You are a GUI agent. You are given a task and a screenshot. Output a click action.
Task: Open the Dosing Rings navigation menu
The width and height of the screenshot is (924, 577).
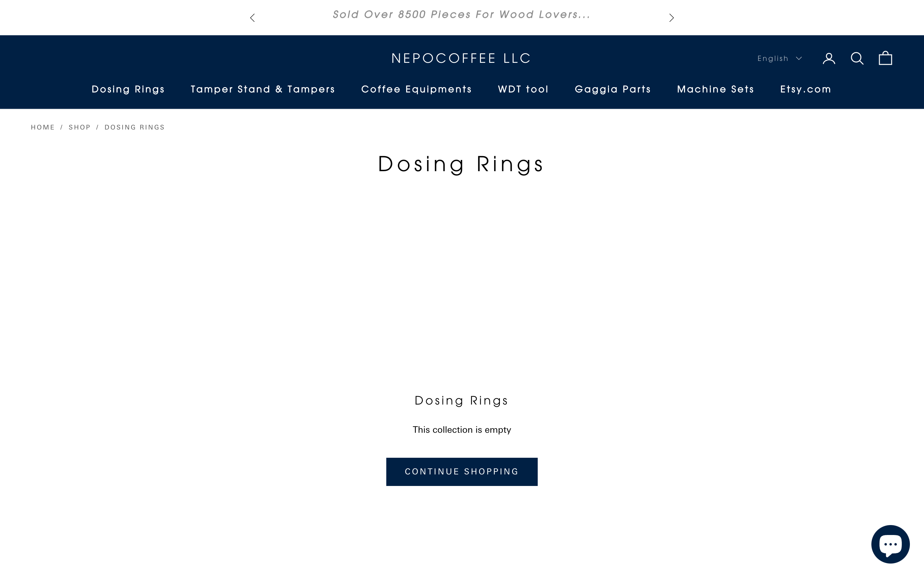(128, 89)
